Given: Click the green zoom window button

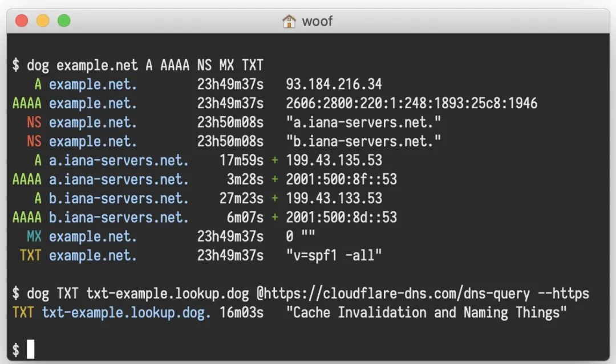Looking at the screenshot, I should [x=64, y=21].
